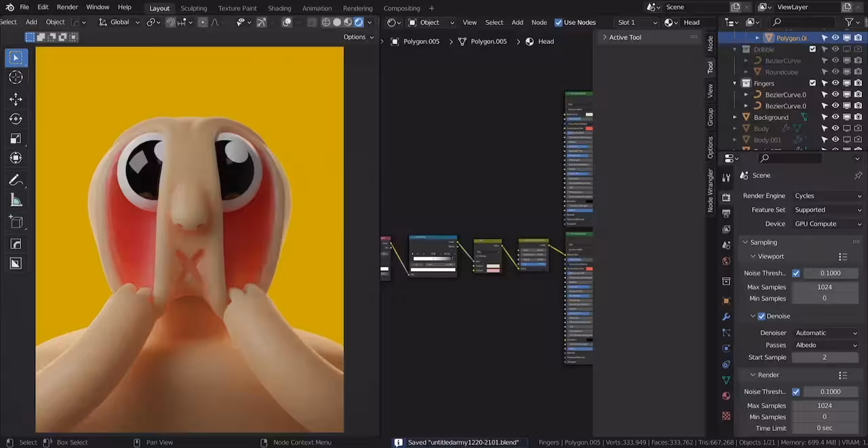Select the Move tool

pyautogui.click(x=16, y=99)
